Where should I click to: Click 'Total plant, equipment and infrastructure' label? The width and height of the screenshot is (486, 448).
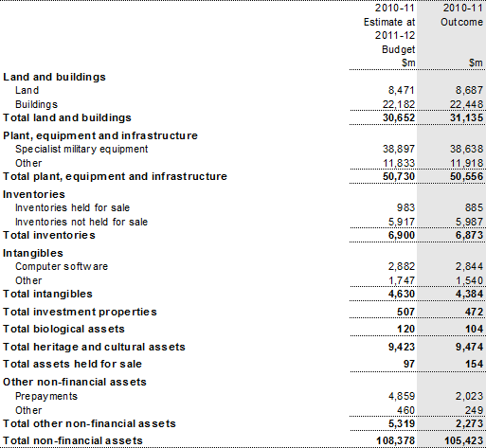tap(115, 176)
